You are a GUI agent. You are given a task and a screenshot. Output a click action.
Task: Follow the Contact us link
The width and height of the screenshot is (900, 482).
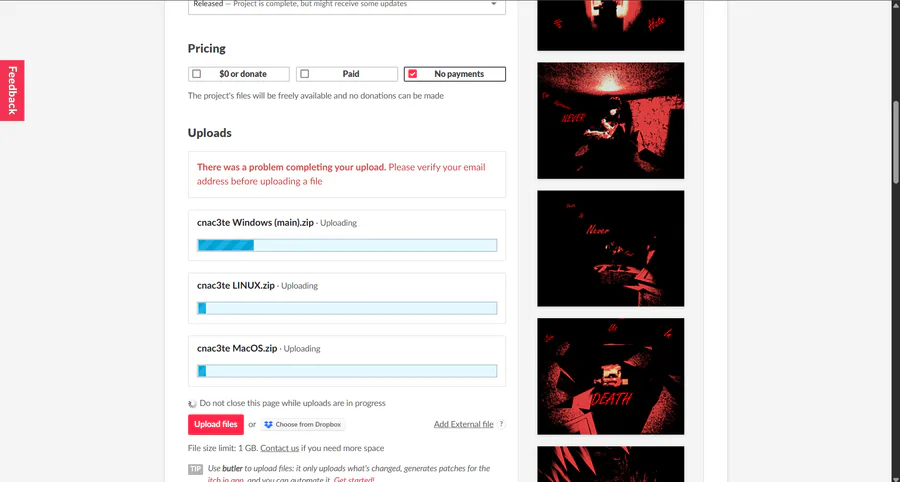tap(280, 448)
